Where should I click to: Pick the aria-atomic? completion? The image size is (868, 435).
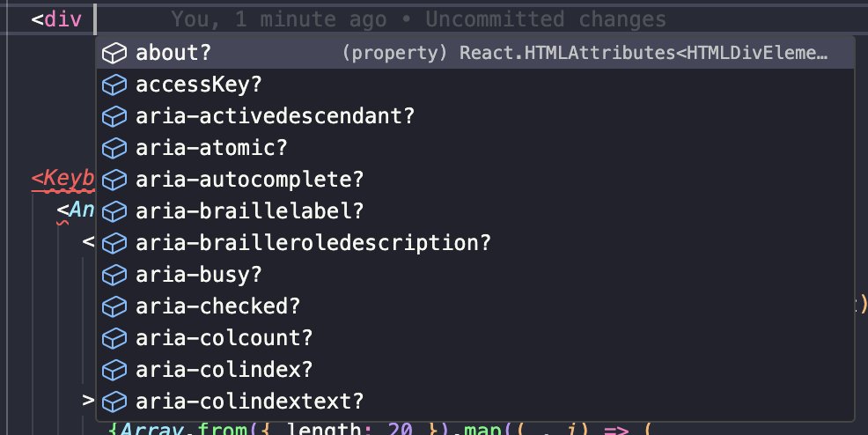pyautogui.click(x=475, y=148)
